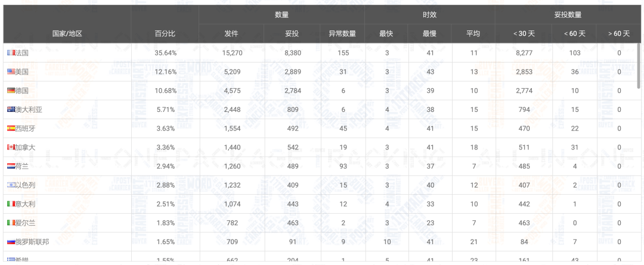Click the 2,889 delivered count cell
The image size is (644, 265).
(x=292, y=72)
